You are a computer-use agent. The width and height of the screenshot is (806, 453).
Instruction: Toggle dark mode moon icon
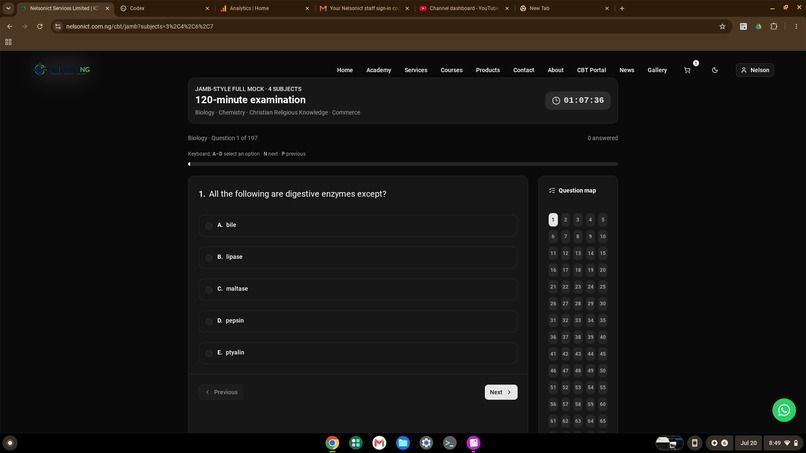coord(715,70)
